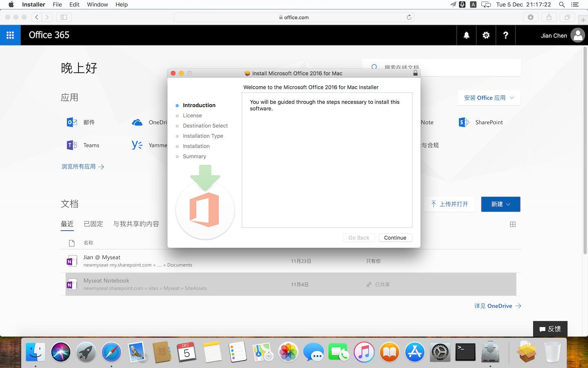This screenshot has width=588, height=368.
Task: Open the Edit menu
Action: point(74,4)
